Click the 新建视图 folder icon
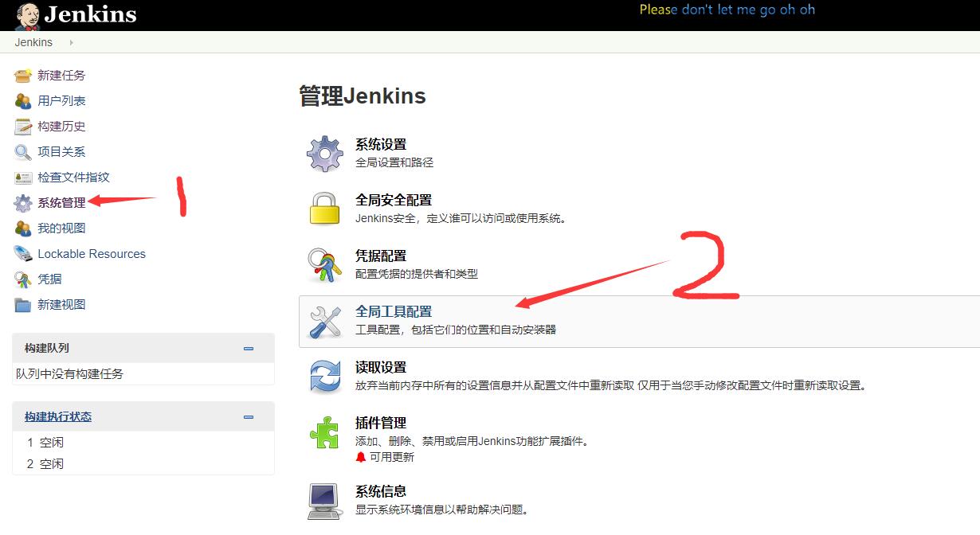The width and height of the screenshot is (980, 535). [23, 305]
